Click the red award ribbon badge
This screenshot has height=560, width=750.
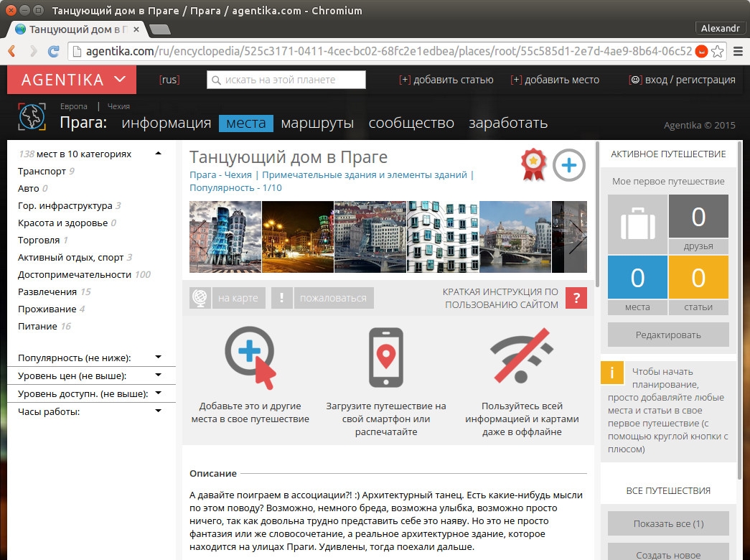click(533, 164)
